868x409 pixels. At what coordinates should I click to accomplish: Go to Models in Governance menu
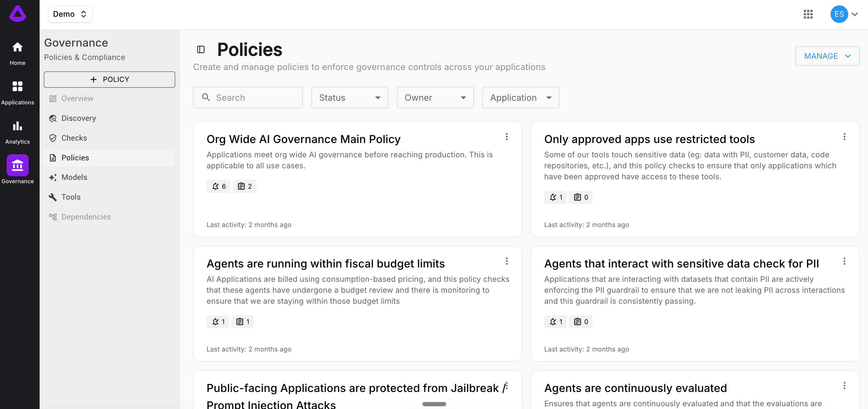(x=110, y=177)
